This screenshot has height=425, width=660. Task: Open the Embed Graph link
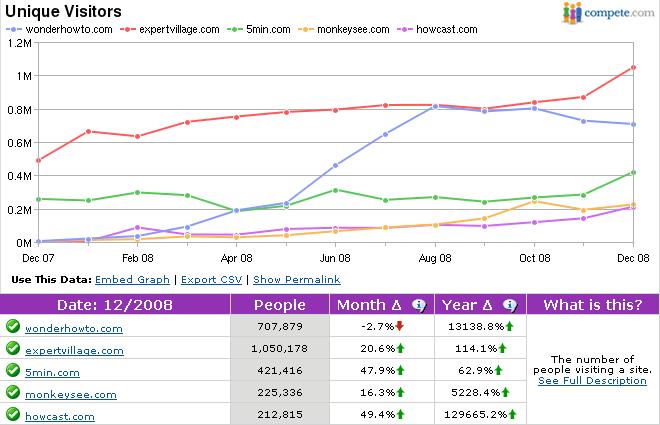pos(133,279)
